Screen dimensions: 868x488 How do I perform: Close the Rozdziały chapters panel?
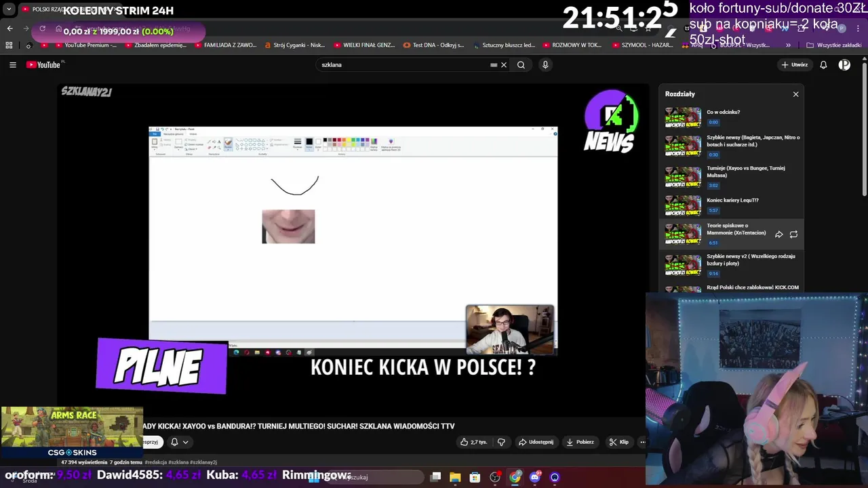(x=795, y=94)
